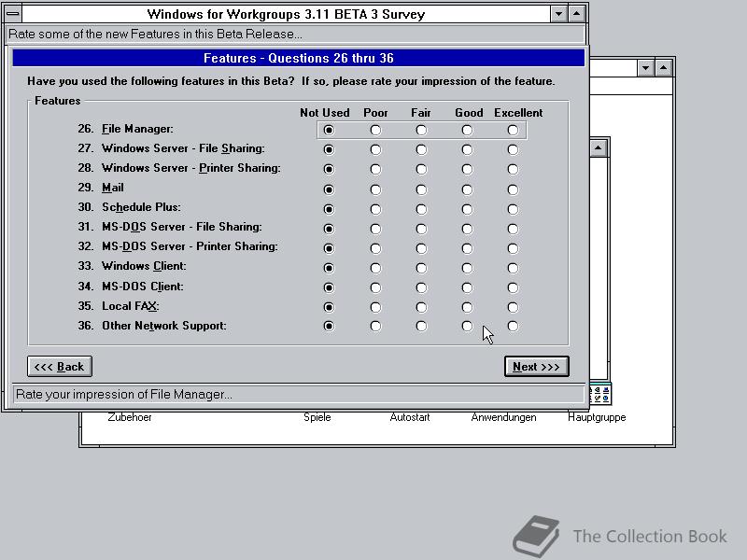747x560 pixels.
Task: Return to previous questions with Back
Action: tap(60, 366)
